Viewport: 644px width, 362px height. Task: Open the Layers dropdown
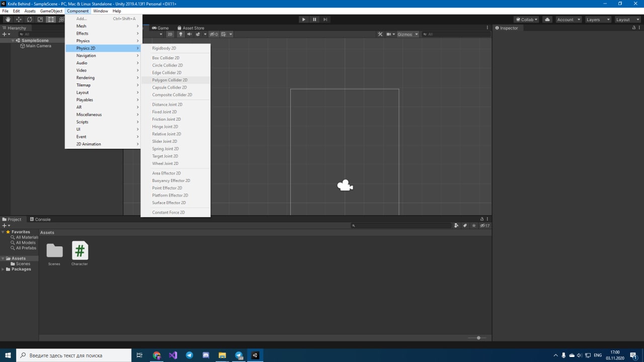(598, 20)
